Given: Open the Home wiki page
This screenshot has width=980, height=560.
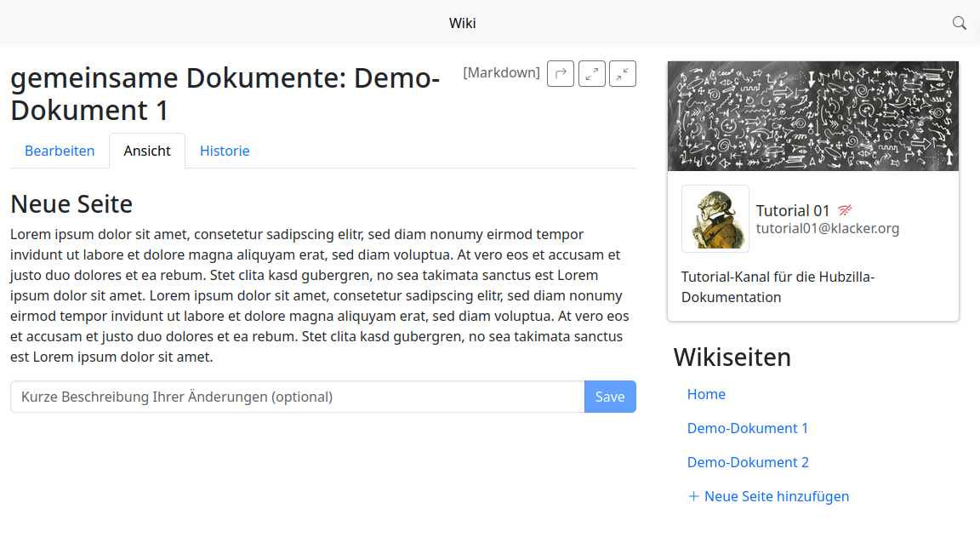Looking at the screenshot, I should tap(706, 394).
